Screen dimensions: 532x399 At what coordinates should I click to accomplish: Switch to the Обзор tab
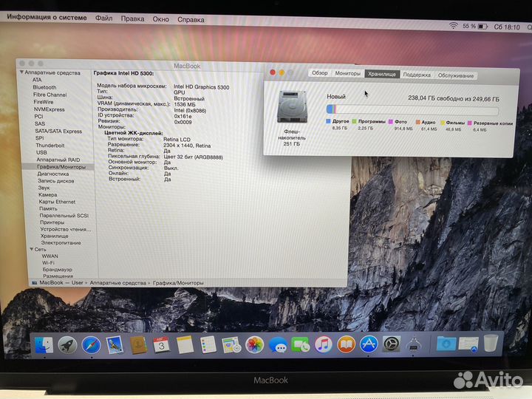tap(320, 73)
